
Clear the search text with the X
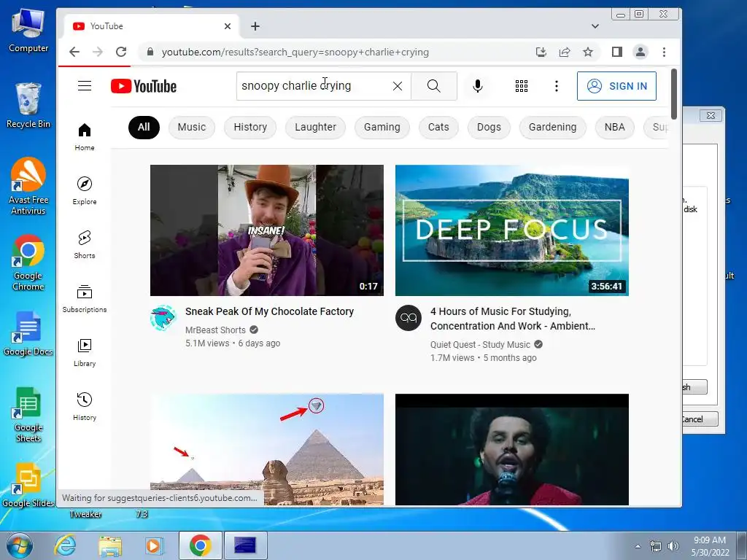[x=398, y=86]
